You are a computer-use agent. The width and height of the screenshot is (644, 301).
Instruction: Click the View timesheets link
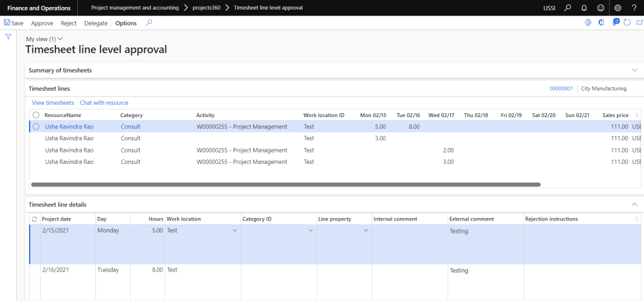53,103
